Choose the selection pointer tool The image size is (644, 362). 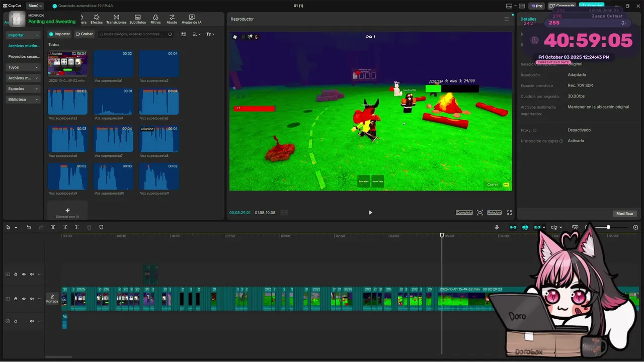[x=8, y=227]
